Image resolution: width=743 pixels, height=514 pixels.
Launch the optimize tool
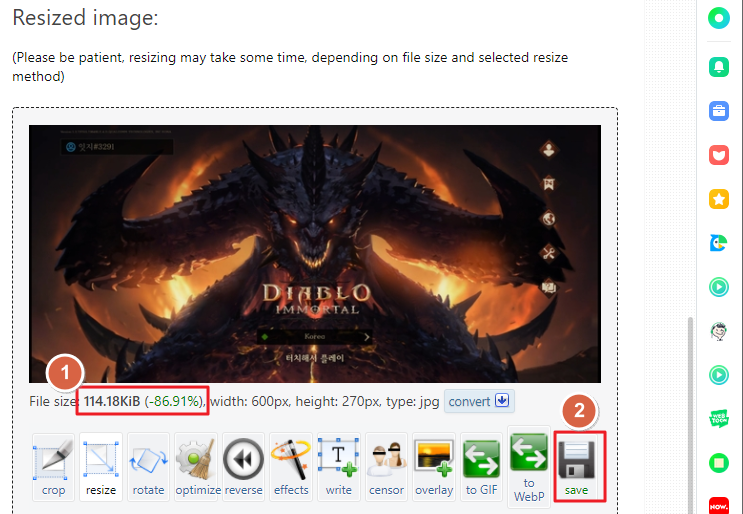point(196,467)
